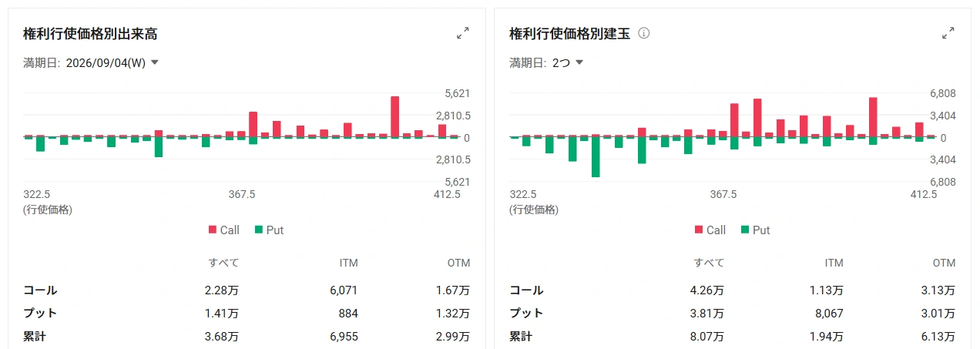Click the 累計 row label in 出来高 table

(35, 336)
